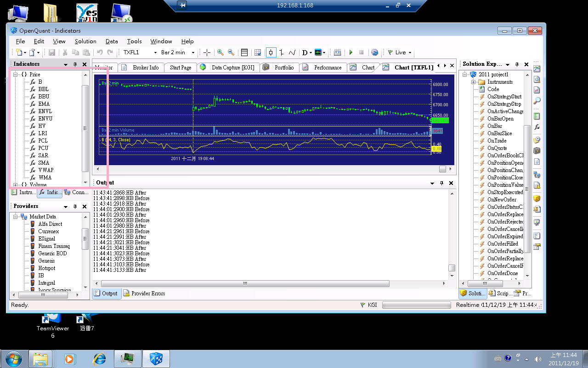Click the globe toolbar icon
Viewport: 588px width, 368px height.
[374, 52]
